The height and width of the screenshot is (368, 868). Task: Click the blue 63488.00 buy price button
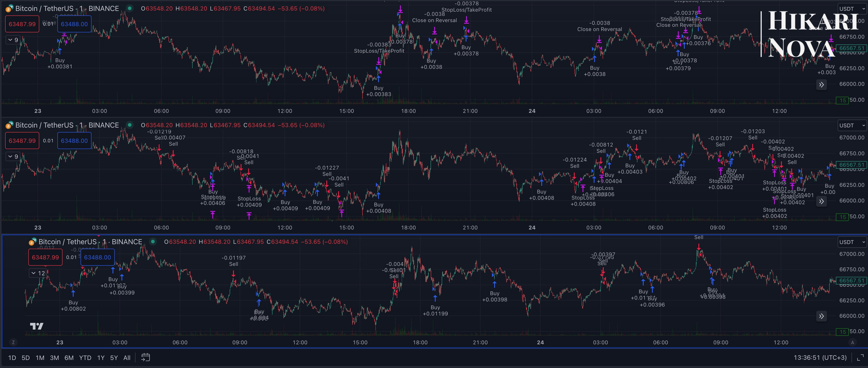(x=74, y=24)
